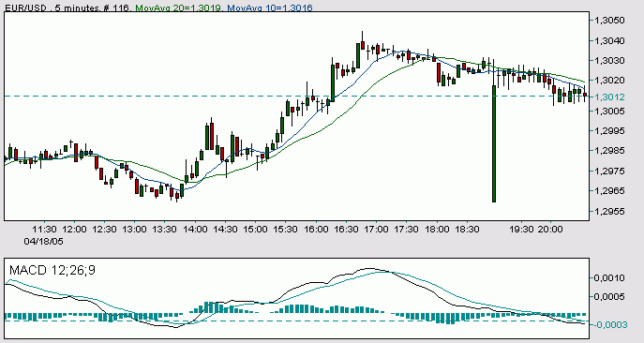Click the 20:00 time axis label
644x343 pixels.
(x=550, y=230)
